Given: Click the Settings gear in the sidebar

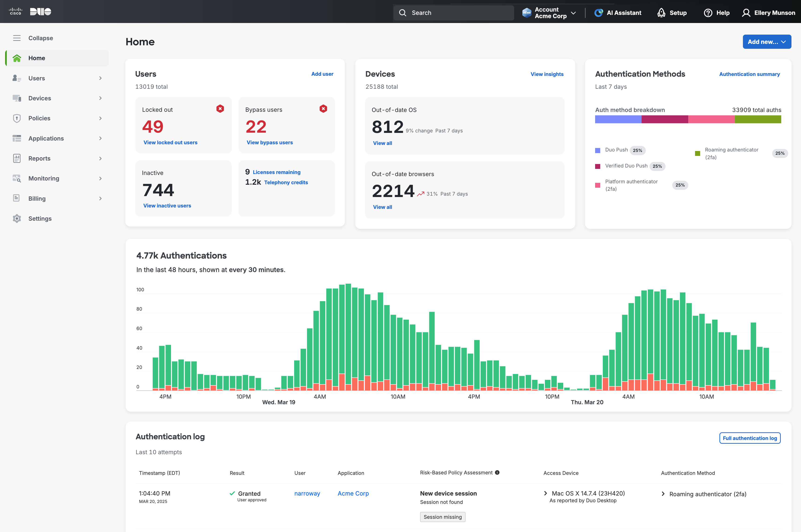Looking at the screenshot, I should click(17, 218).
